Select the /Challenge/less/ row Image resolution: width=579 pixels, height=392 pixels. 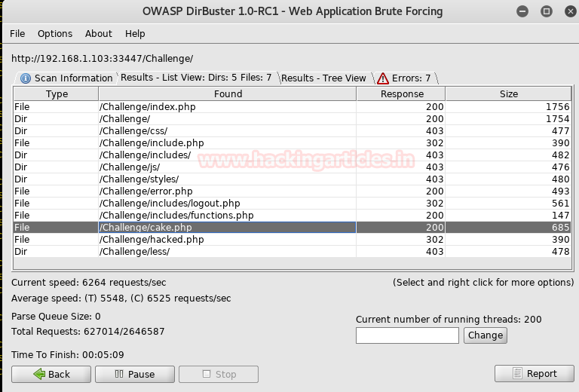point(293,251)
